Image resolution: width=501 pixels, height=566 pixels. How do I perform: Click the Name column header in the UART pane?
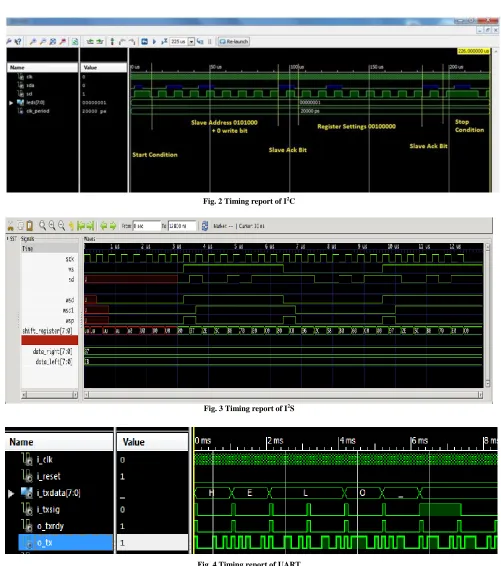[59, 442]
